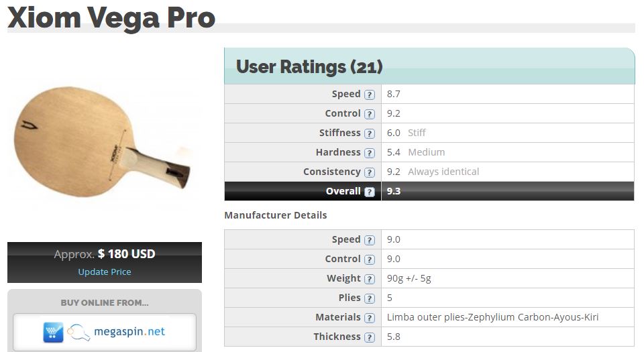Show Hardness rating help tooltip icon
The height and width of the screenshot is (352, 644).
(370, 153)
